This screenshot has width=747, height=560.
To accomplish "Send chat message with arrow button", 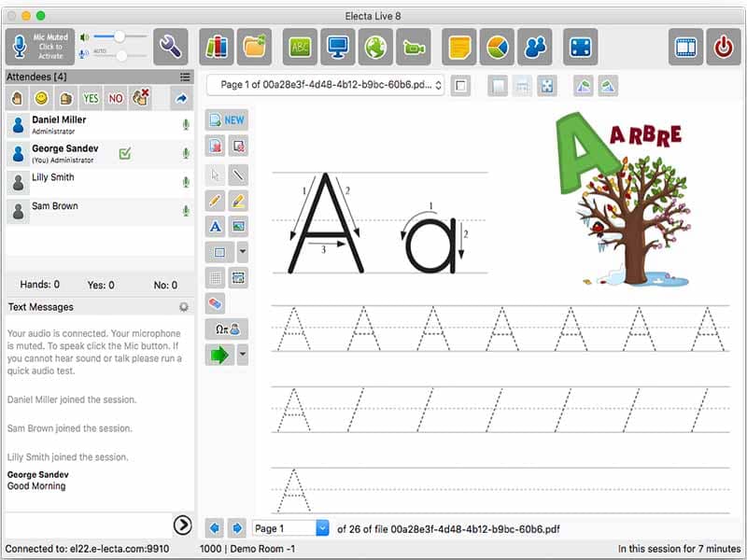I will pos(182,525).
